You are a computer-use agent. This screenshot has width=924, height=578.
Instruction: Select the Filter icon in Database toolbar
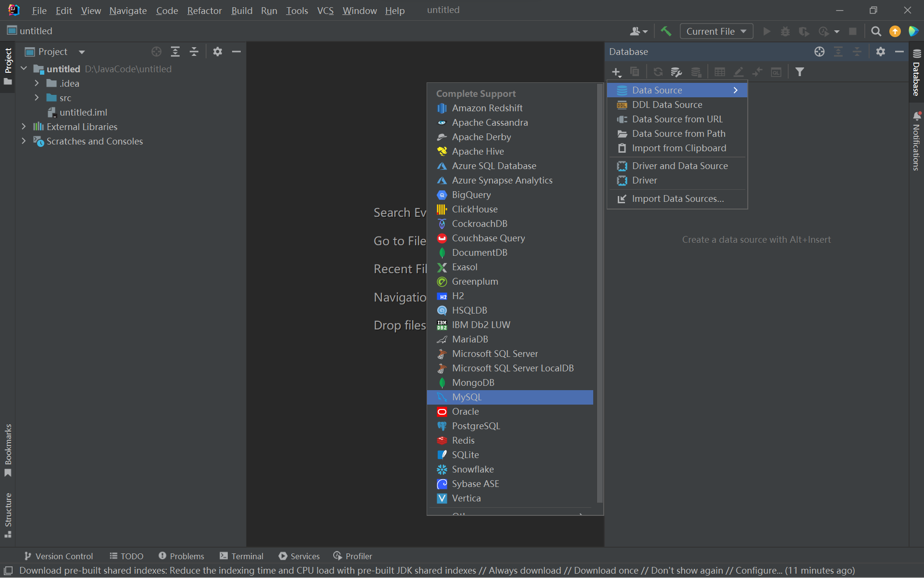click(799, 71)
